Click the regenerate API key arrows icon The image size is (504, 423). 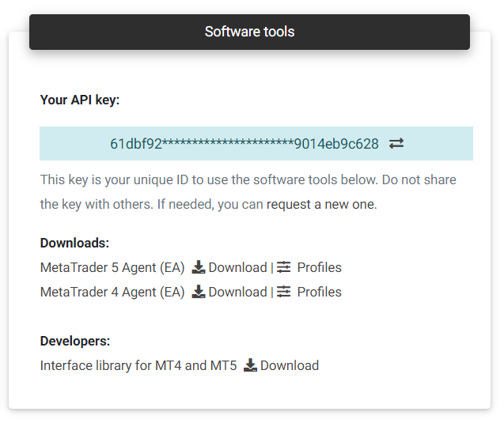click(x=396, y=143)
